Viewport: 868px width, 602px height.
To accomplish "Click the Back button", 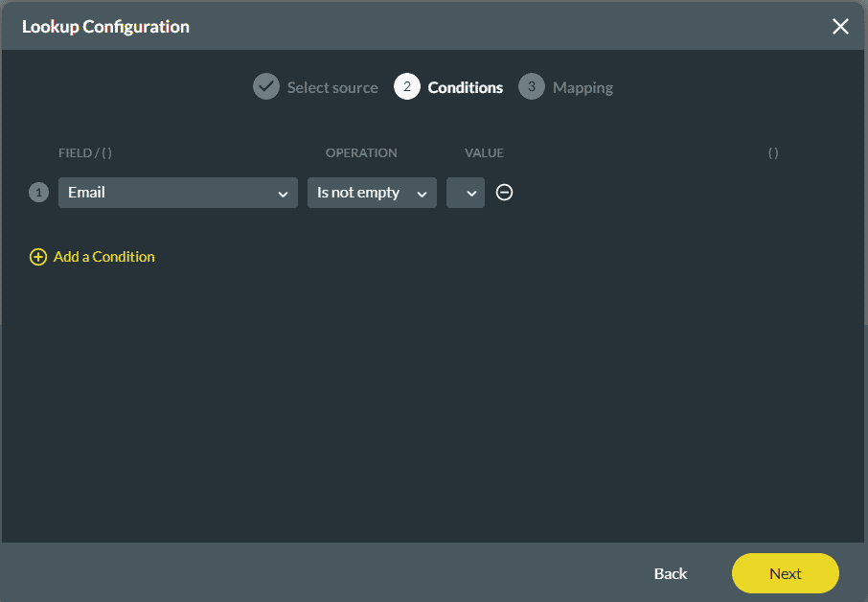I will 671,573.
